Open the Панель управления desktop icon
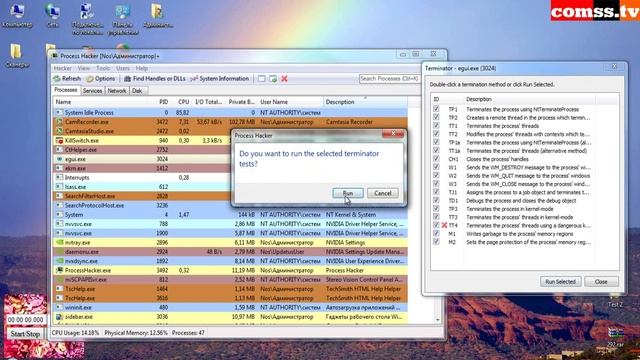 (122, 19)
